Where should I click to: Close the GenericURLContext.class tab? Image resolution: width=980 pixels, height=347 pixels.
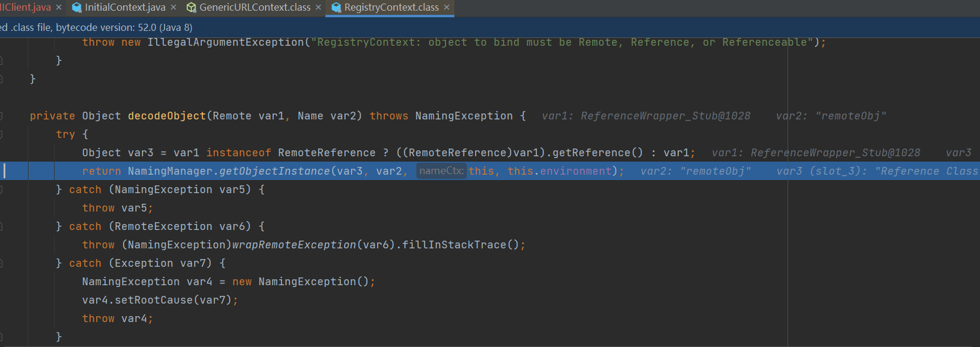[x=318, y=7]
